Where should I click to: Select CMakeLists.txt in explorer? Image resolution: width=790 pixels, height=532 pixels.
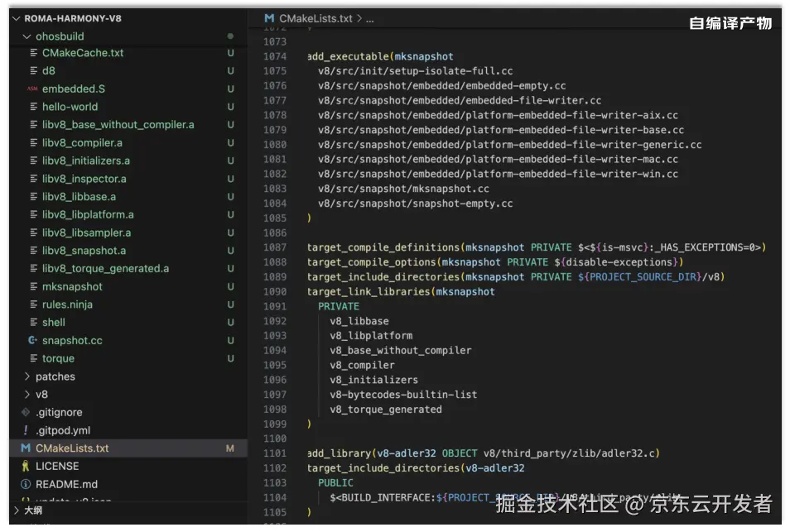coord(72,448)
